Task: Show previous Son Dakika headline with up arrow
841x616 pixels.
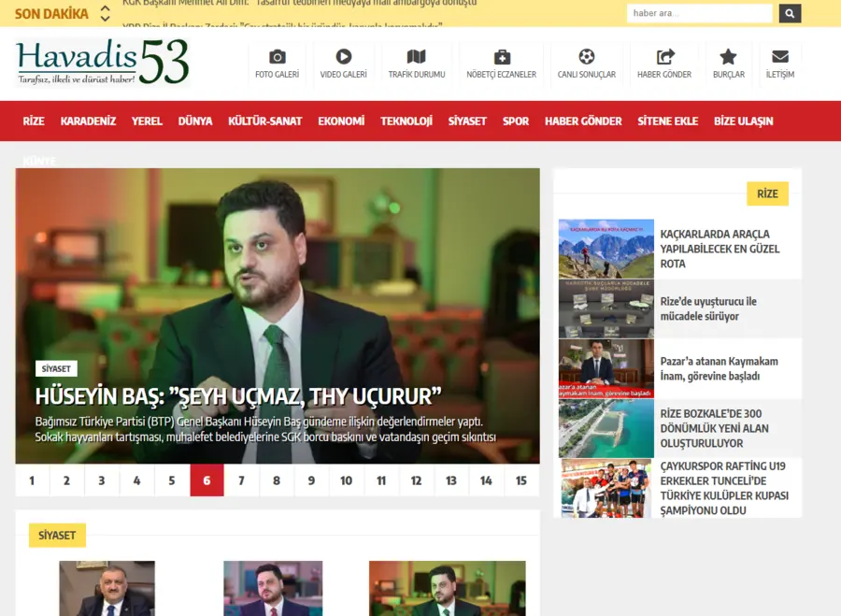Action: tap(105, 8)
